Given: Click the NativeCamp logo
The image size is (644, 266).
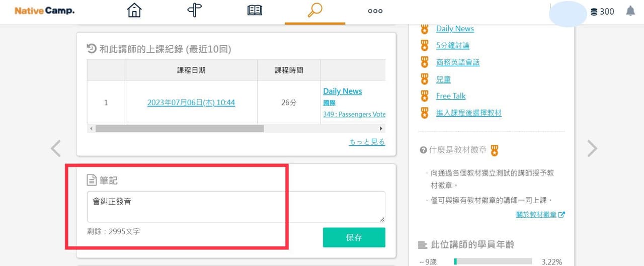Looking at the screenshot, I should point(44,11).
